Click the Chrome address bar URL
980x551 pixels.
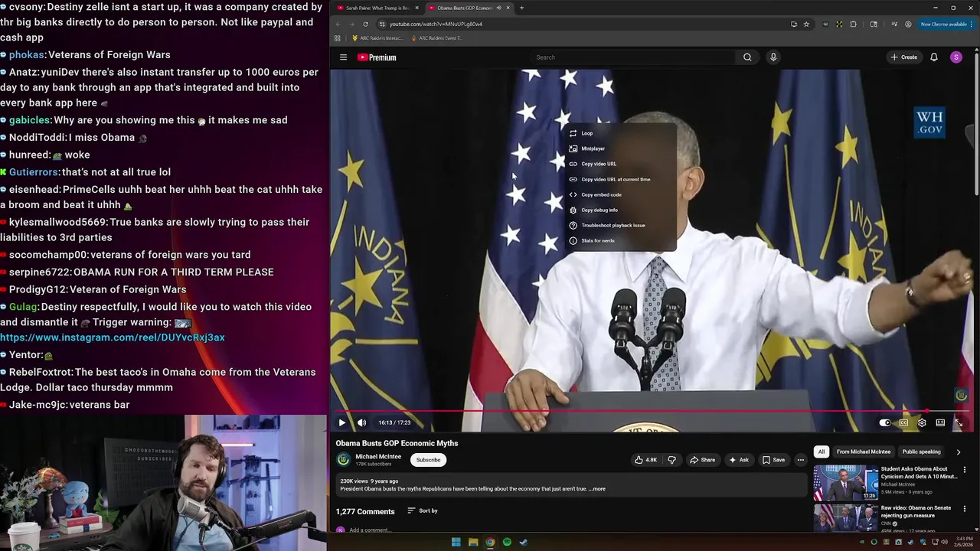[436, 24]
